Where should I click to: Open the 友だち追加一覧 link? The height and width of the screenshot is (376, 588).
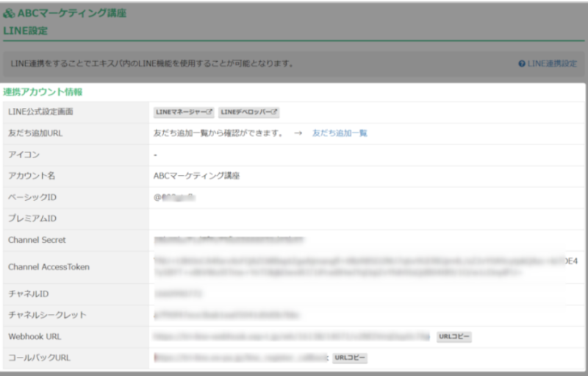click(x=340, y=133)
